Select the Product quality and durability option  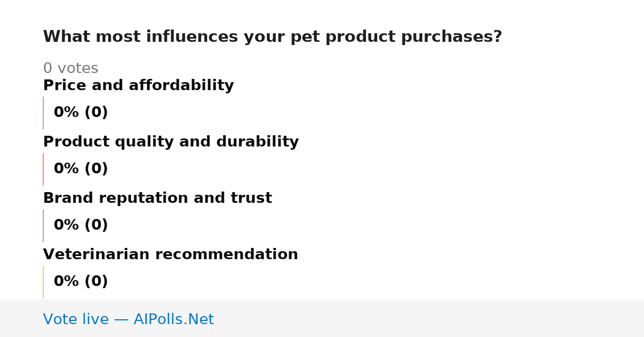pos(171,142)
